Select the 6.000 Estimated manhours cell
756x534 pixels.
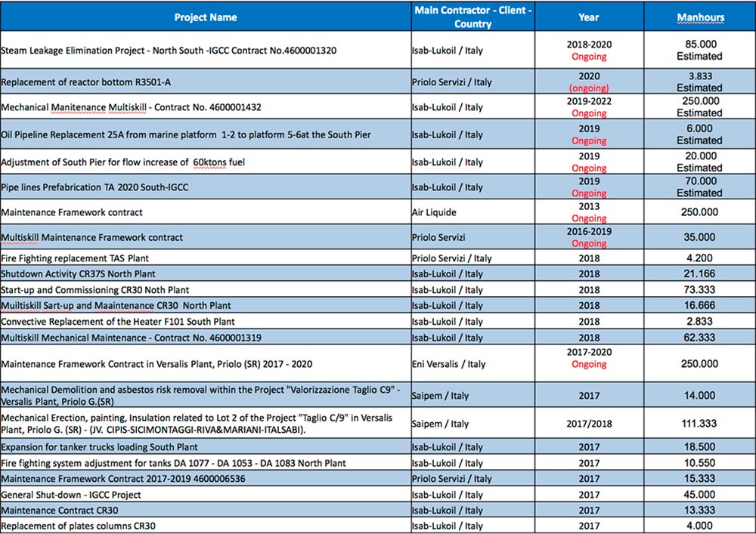point(700,134)
